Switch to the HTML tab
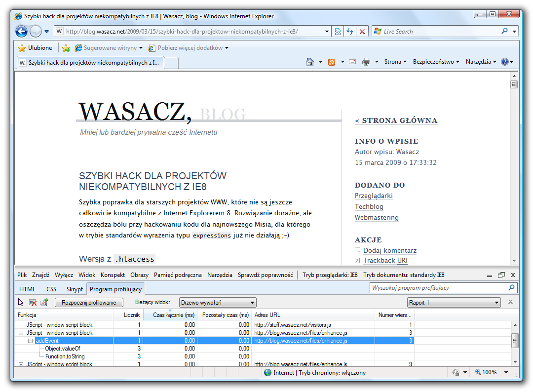This screenshot has height=392, width=533. coord(27,289)
